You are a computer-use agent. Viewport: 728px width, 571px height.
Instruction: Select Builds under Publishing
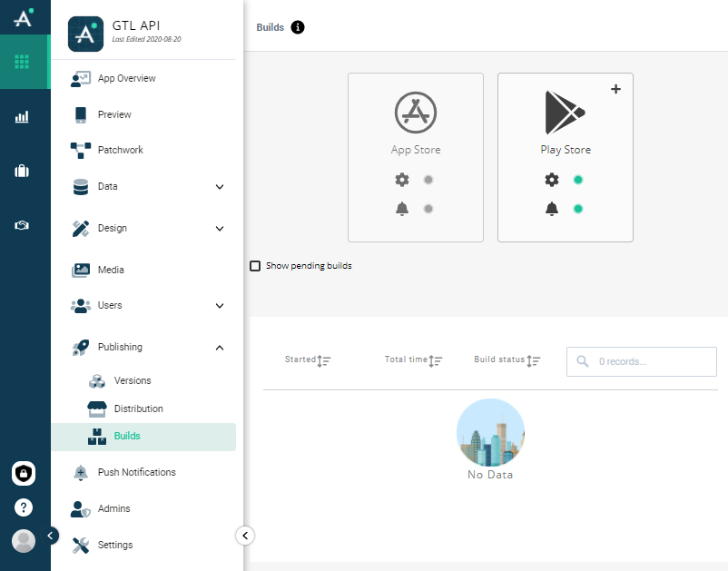[143, 437]
